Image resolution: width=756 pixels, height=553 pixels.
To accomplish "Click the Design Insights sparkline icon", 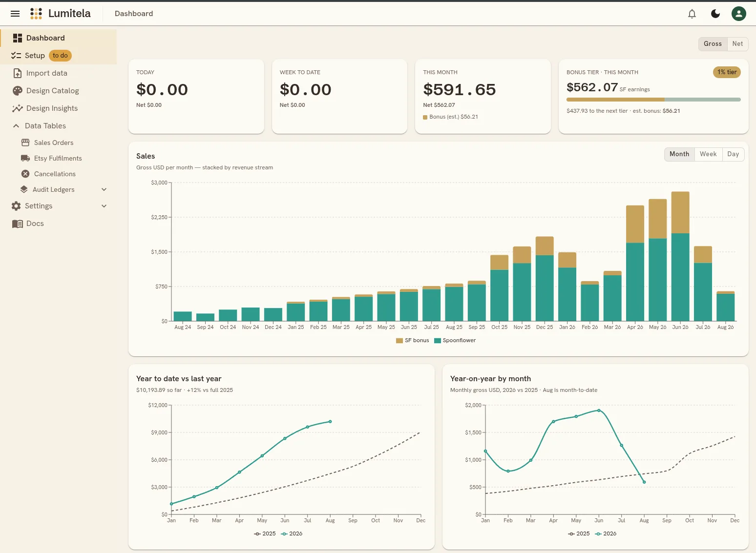I will [18, 108].
